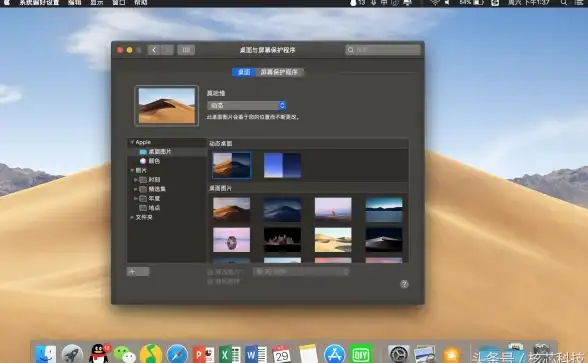The image size is (588, 363).
Task: Choose black background colorful city wallpaper
Action: [282, 240]
